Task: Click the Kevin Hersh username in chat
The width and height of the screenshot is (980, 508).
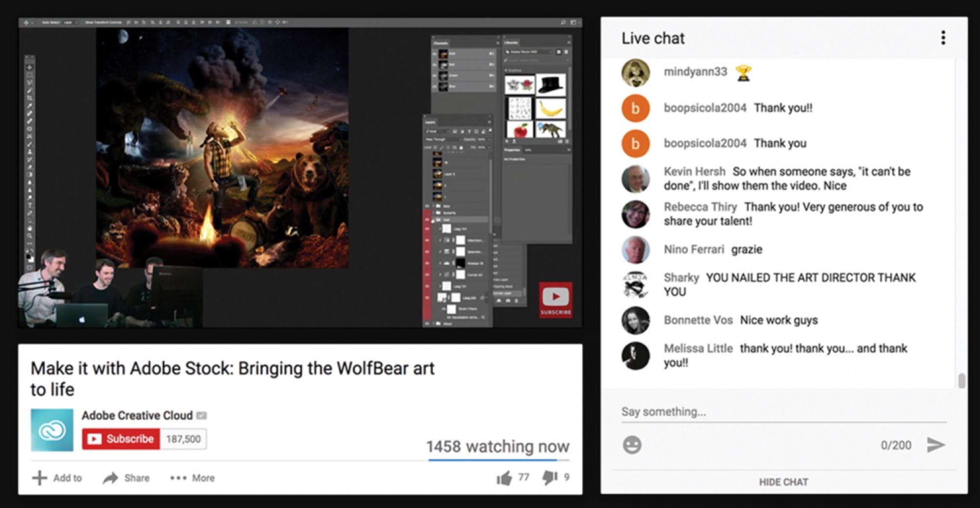Action: point(694,171)
